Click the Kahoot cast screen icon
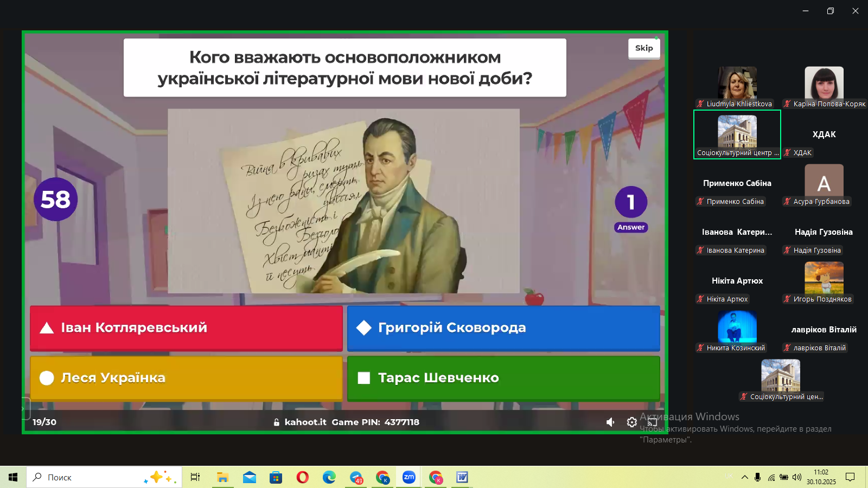The width and height of the screenshot is (868, 488). pyautogui.click(x=653, y=422)
